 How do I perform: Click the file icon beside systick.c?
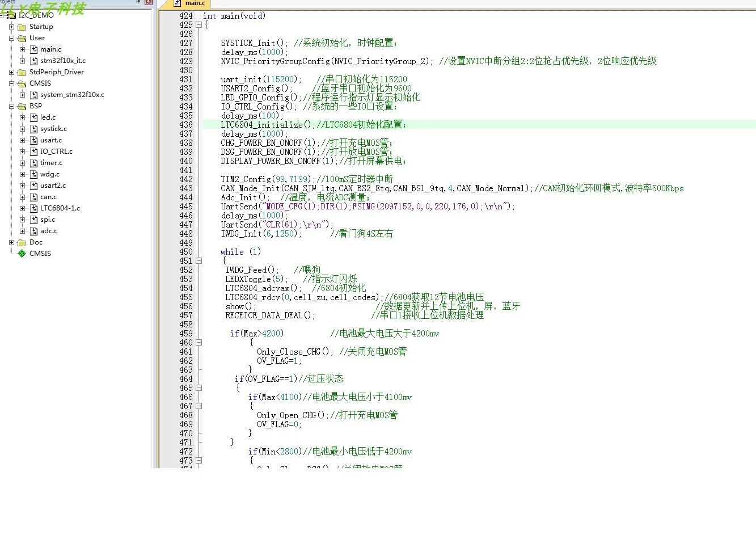[33, 129]
